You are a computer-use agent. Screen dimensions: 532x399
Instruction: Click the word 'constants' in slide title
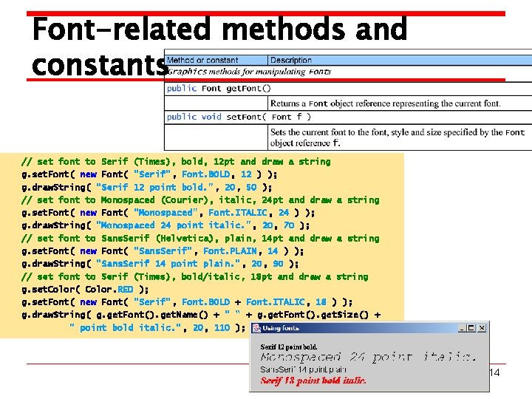pyautogui.click(x=100, y=64)
